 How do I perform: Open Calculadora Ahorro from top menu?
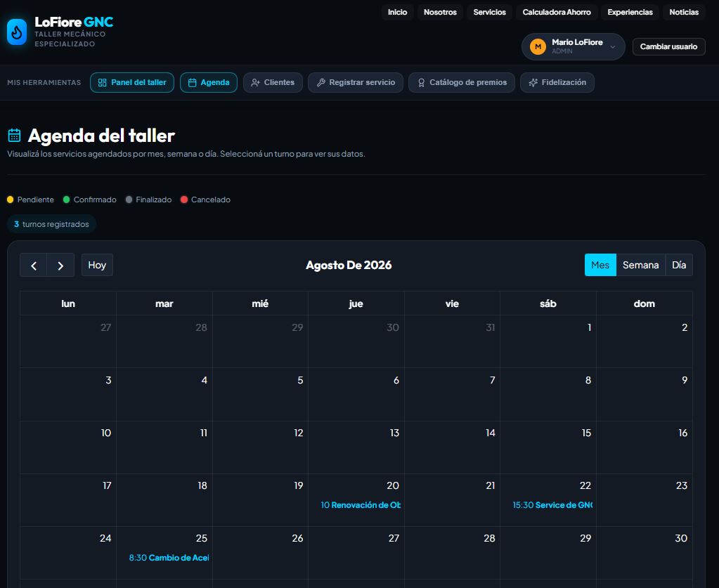pos(557,13)
